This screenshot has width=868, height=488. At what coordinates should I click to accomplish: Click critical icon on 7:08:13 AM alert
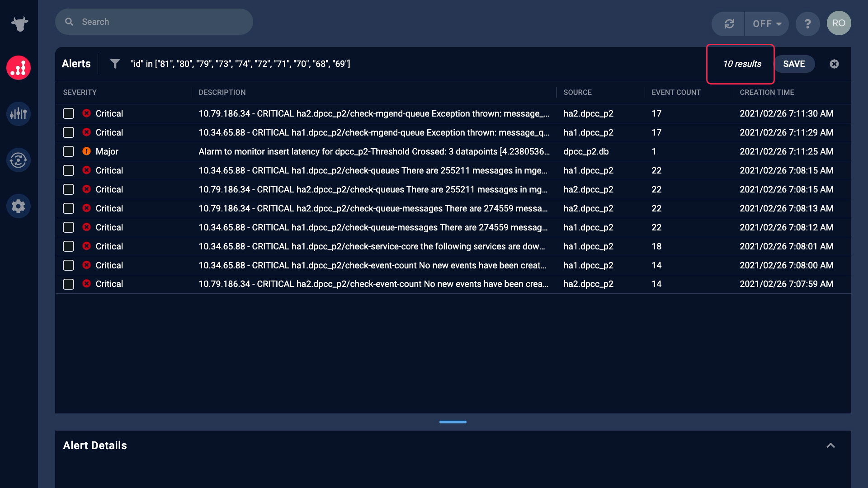click(x=86, y=208)
